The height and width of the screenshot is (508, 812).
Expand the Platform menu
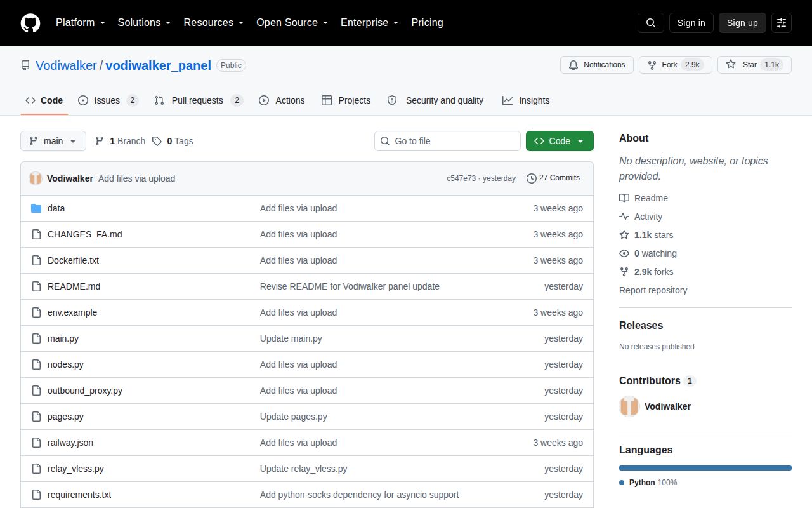point(81,23)
